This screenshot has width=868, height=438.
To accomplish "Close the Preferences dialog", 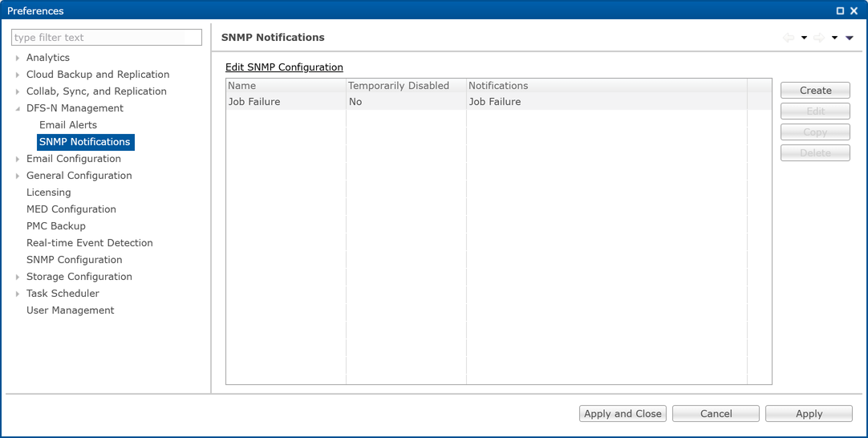I will coord(854,10).
